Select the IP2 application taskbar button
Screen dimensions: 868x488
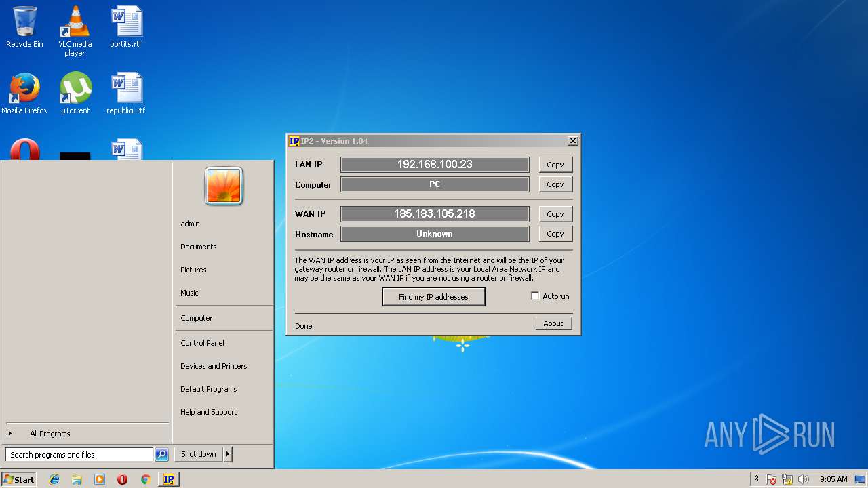coord(168,479)
